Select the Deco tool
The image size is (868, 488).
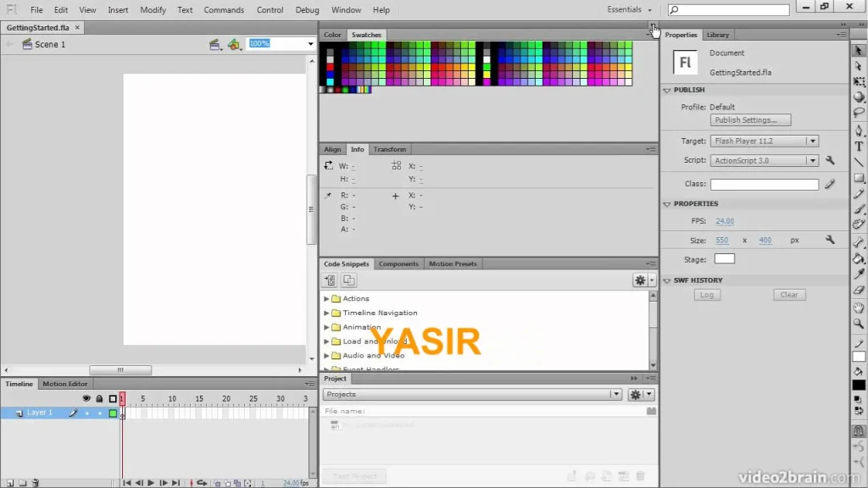click(859, 224)
